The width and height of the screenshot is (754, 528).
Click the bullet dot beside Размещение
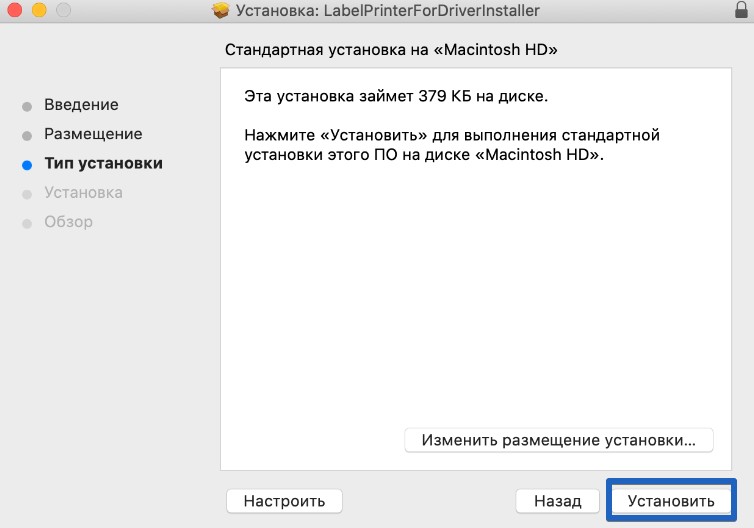[x=27, y=135]
